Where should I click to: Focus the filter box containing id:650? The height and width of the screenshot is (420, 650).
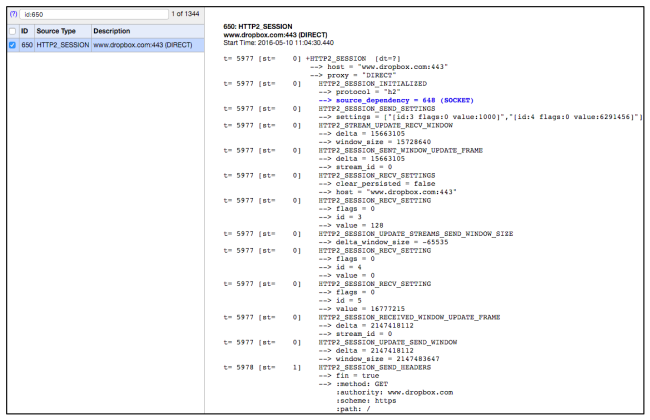[x=85, y=13]
